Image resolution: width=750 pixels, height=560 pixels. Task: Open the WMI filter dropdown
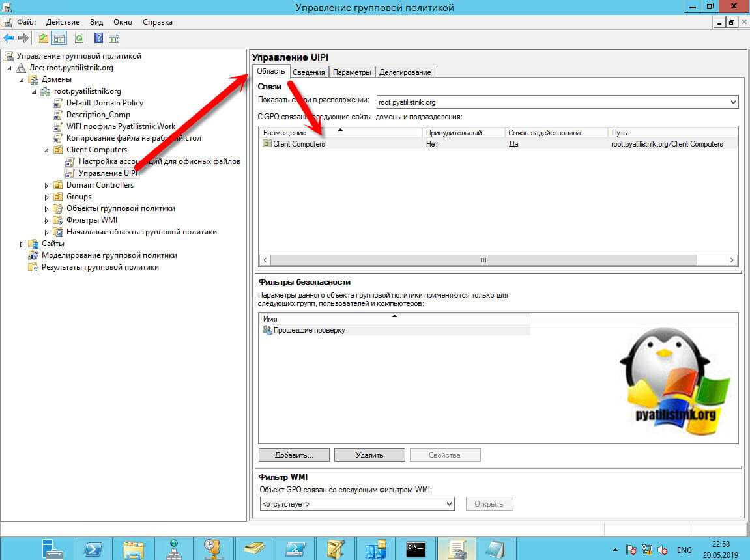[x=449, y=504]
